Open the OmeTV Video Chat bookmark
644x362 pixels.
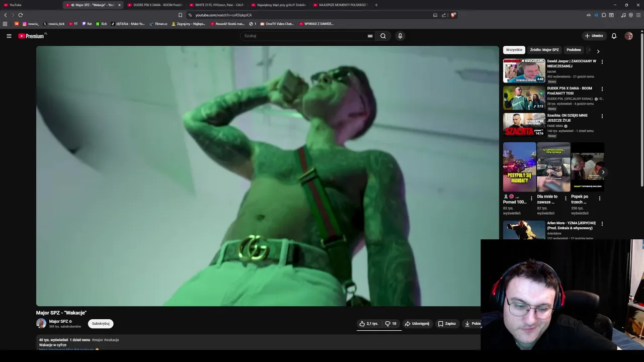coord(277,24)
